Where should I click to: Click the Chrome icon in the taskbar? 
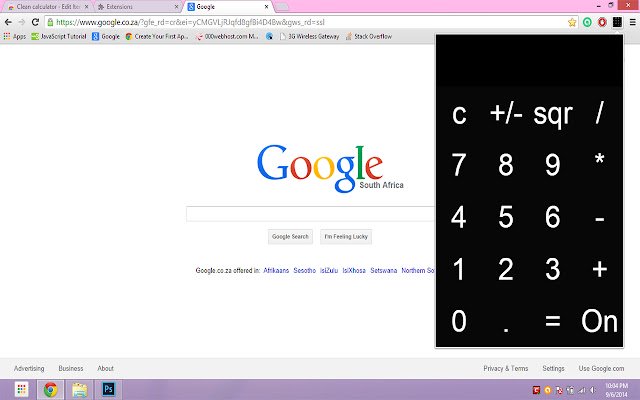51,390
